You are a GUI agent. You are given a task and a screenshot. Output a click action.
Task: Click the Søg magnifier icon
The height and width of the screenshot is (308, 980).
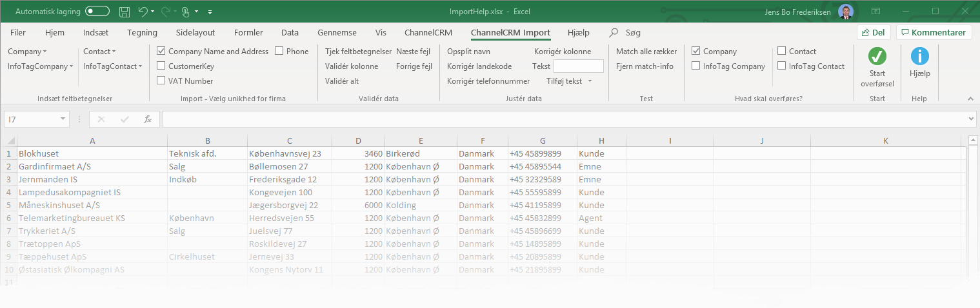click(614, 32)
